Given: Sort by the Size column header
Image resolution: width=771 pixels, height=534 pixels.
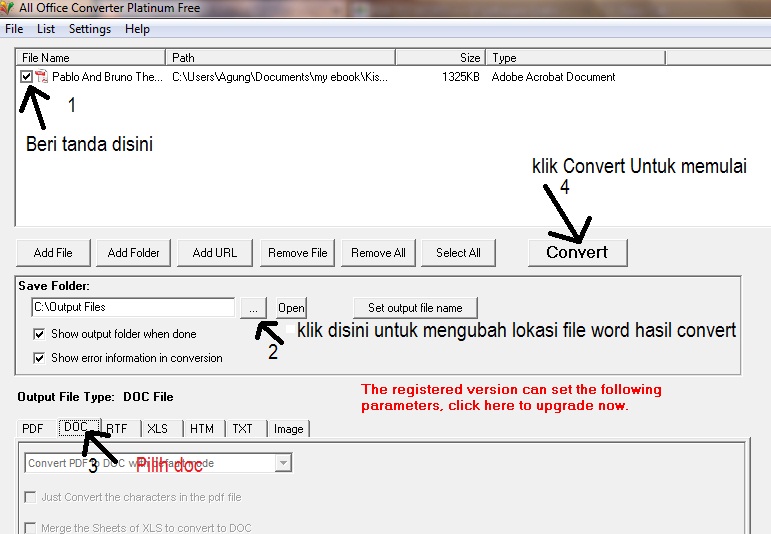Looking at the screenshot, I should 441,58.
